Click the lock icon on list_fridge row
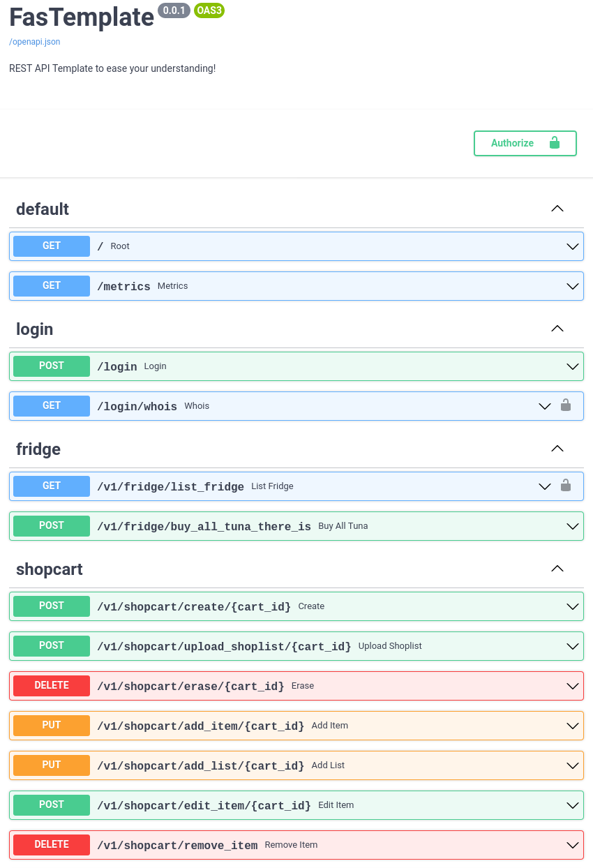This screenshot has height=868, width=593. [566, 486]
